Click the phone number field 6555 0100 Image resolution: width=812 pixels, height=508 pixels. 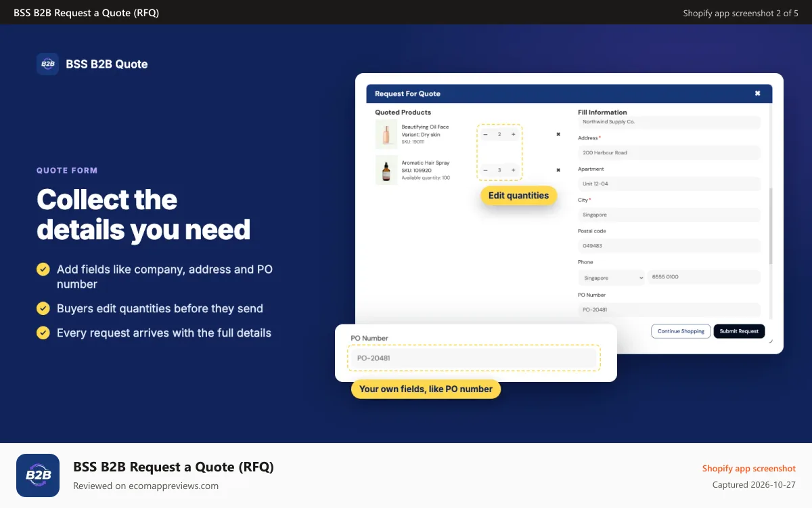pyautogui.click(x=704, y=278)
